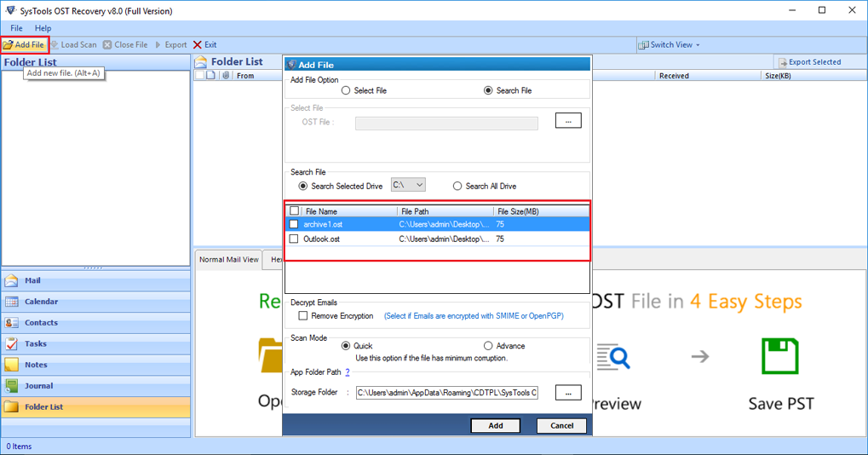
Task: Select the Quick scan mode radio
Action: pyautogui.click(x=346, y=345)
